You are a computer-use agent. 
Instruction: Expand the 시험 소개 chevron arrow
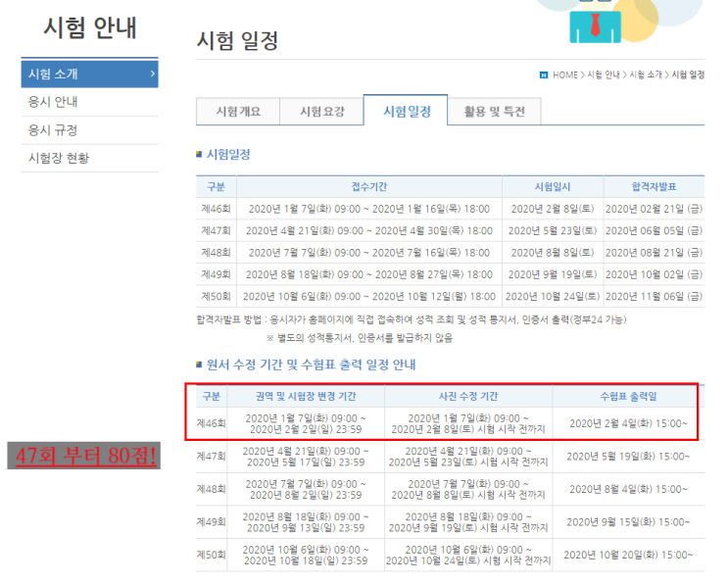point(153,73)
